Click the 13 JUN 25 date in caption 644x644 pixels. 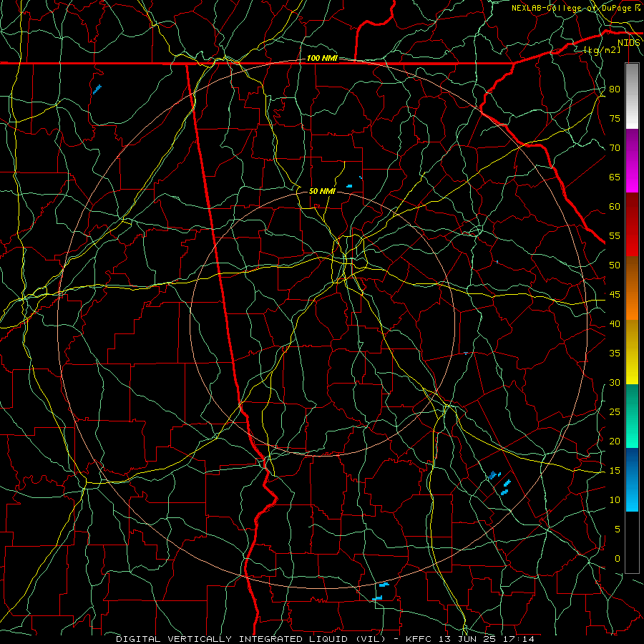pos(467,639)
